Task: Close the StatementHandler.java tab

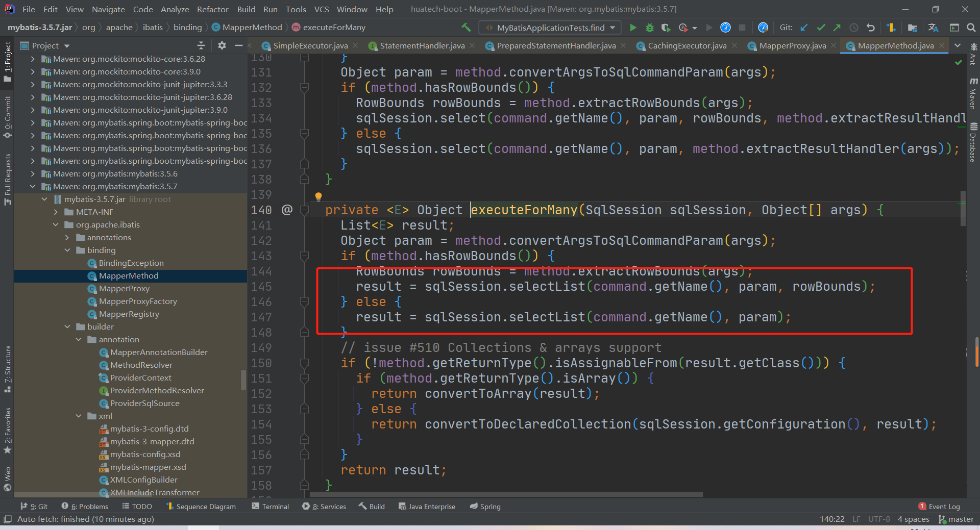Action: (472, 46)
